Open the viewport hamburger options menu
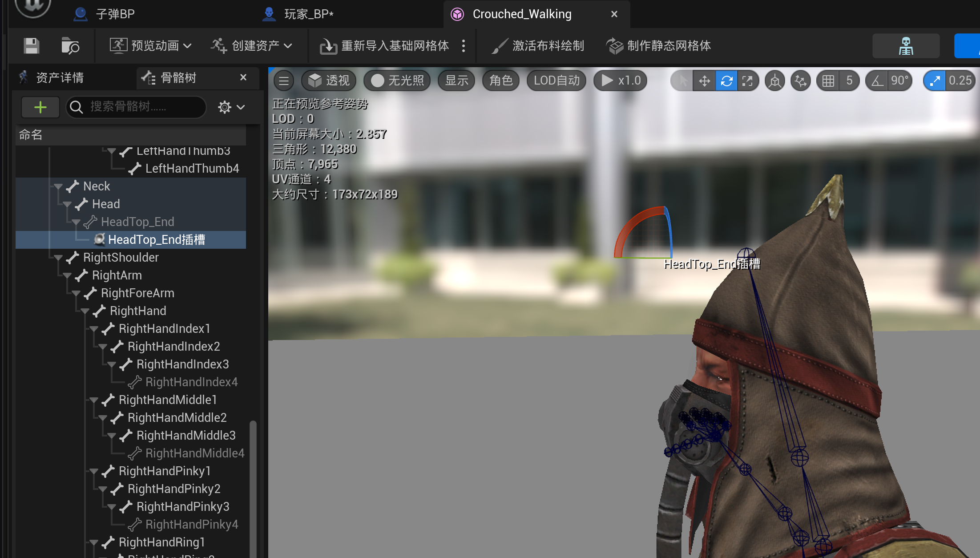This screenshot has width=980, height=558. coord(284,81)
